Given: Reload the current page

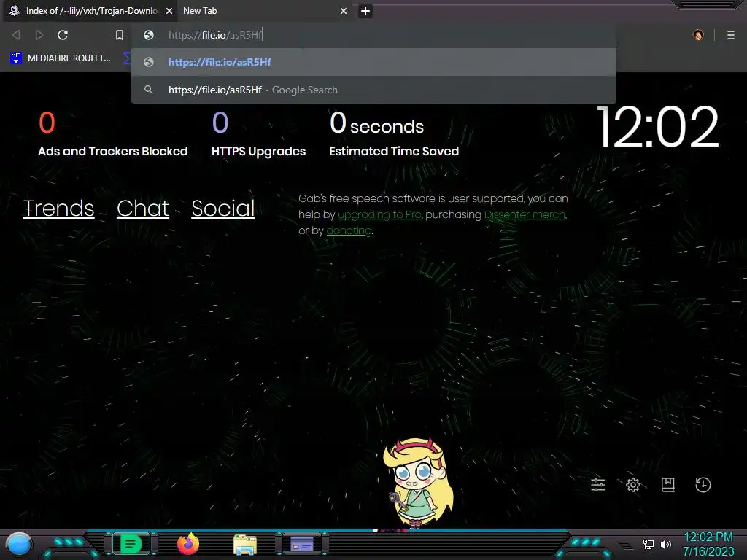Looking at the screenshot, I should pyautogui.click(x=63, y=35).
